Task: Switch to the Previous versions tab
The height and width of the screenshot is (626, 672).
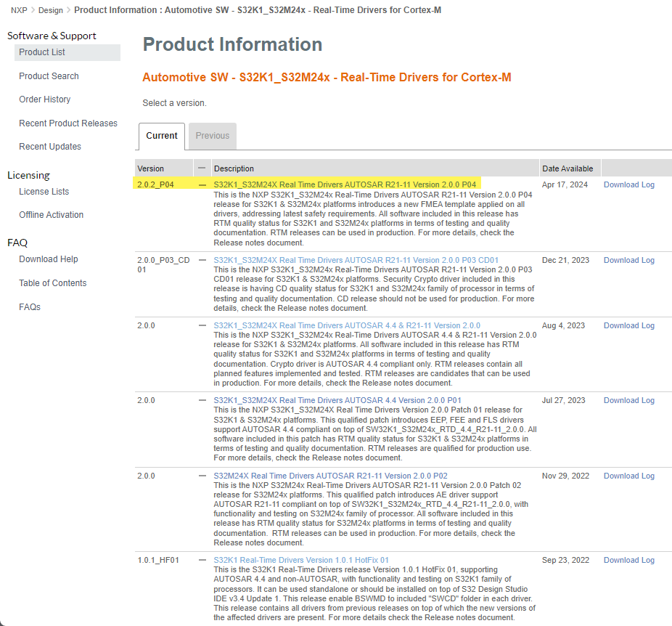Action: (212, 136)
